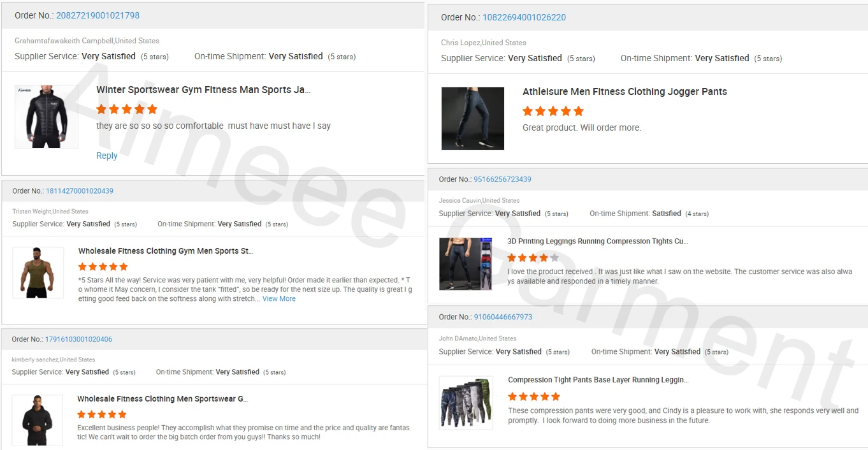Open the olive tank top product thumbnail
Screen dimensions: 868x450
(38, 272)
